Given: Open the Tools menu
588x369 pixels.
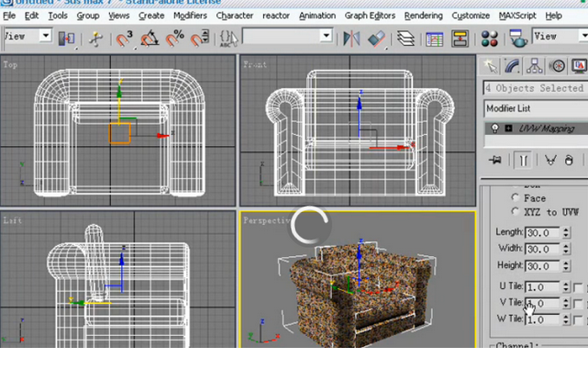Looking at the screenshot, I should click(58, 16).
